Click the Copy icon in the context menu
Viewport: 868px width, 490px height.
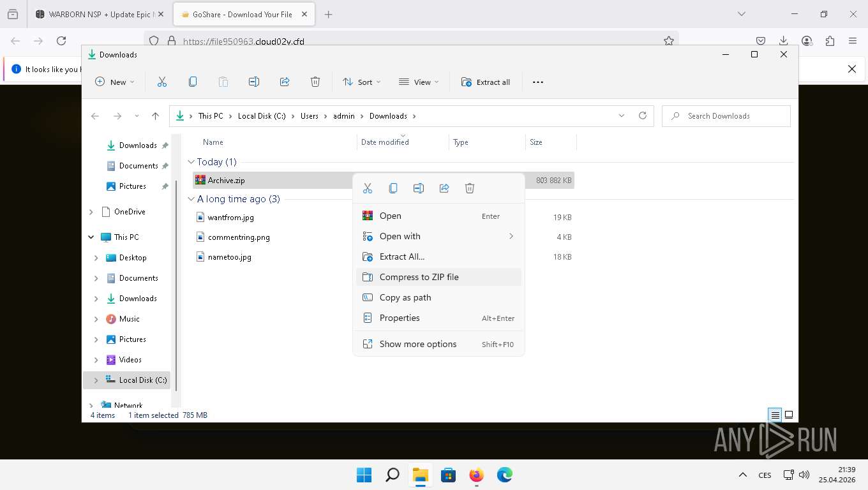point(393,188)
